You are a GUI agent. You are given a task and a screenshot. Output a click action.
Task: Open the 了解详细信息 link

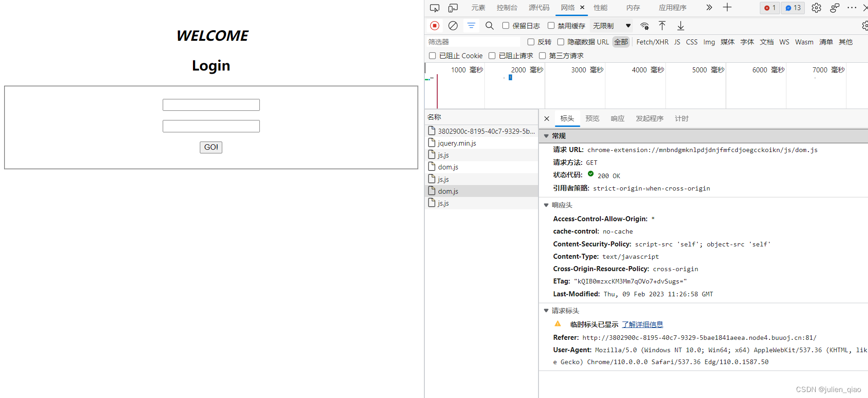642,324
